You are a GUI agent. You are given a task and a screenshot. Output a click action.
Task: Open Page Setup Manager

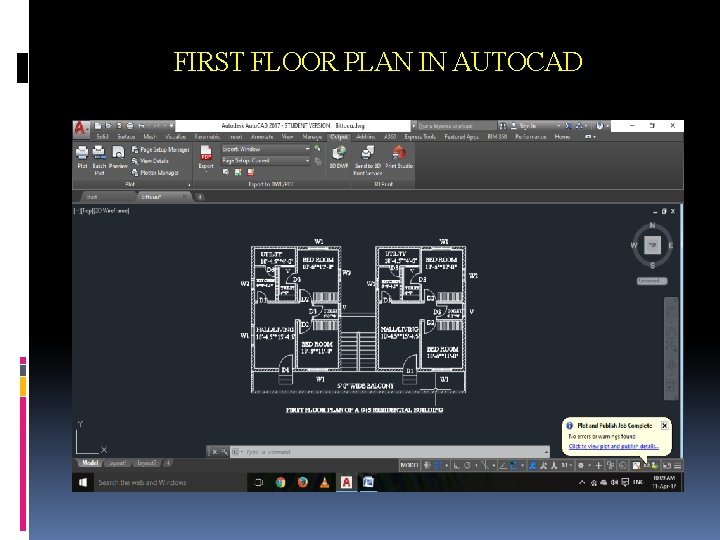(160, 150)
